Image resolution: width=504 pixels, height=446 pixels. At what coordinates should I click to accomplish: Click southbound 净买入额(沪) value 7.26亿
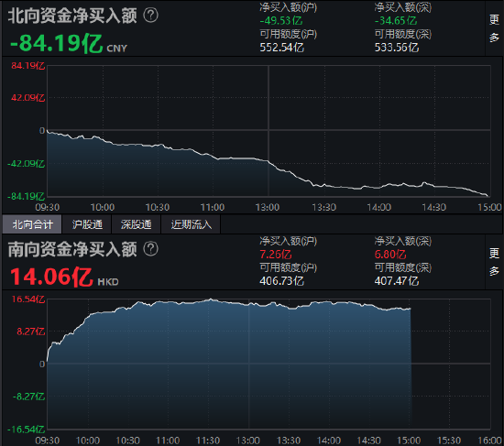(x=276, y=255)
